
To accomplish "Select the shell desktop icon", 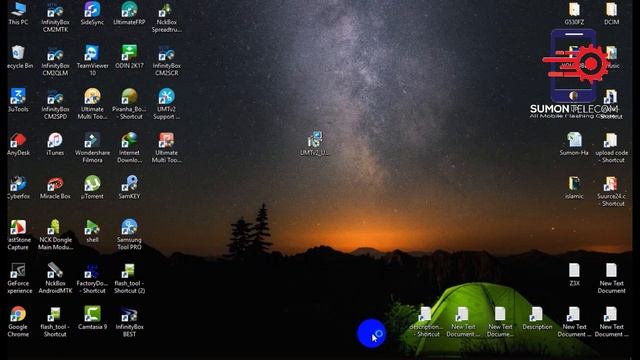I will point(92,231).
